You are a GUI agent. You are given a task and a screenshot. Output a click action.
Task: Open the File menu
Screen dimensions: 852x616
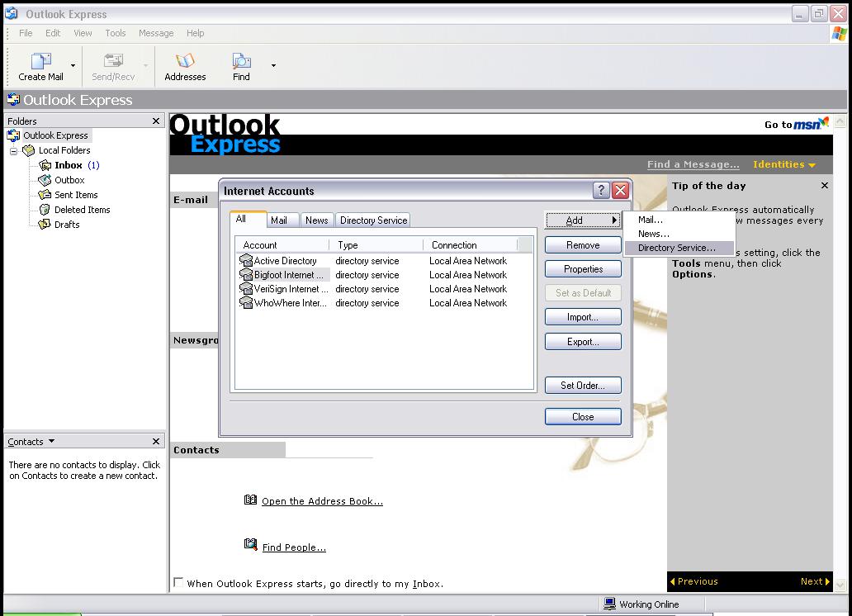(x=26, y=33)
